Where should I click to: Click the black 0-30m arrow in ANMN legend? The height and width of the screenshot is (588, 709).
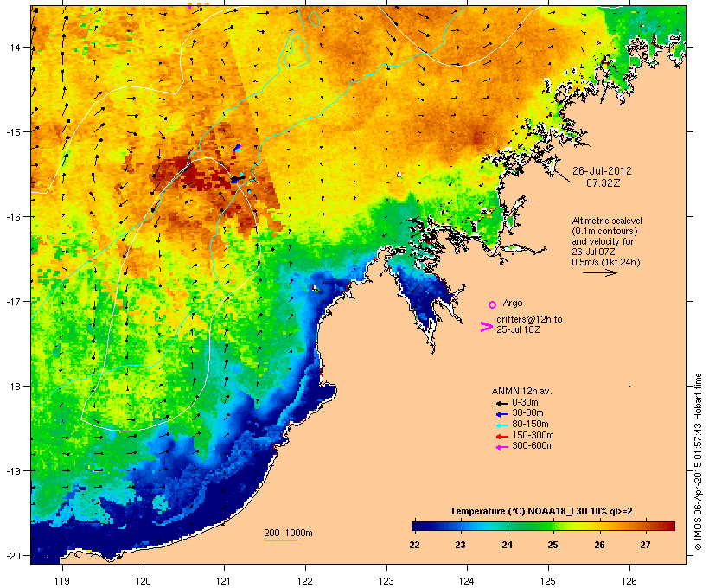502,403
